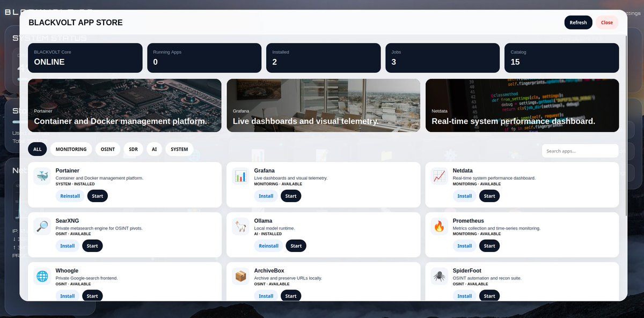Select the ALL category filter
This screenshot has width=644, height=318.
[x=38, y=149]
